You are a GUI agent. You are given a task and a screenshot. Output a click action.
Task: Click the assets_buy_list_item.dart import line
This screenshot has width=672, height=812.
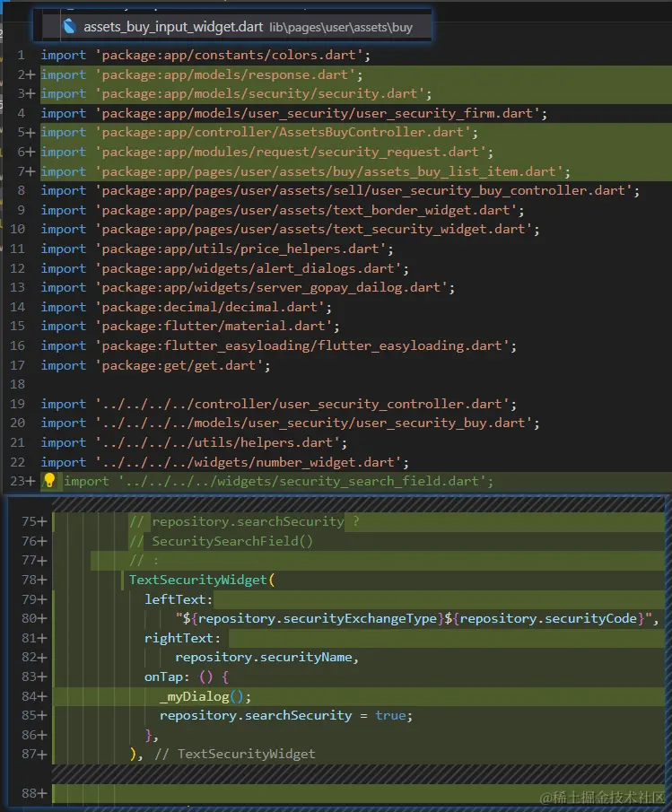click(305, 171)
